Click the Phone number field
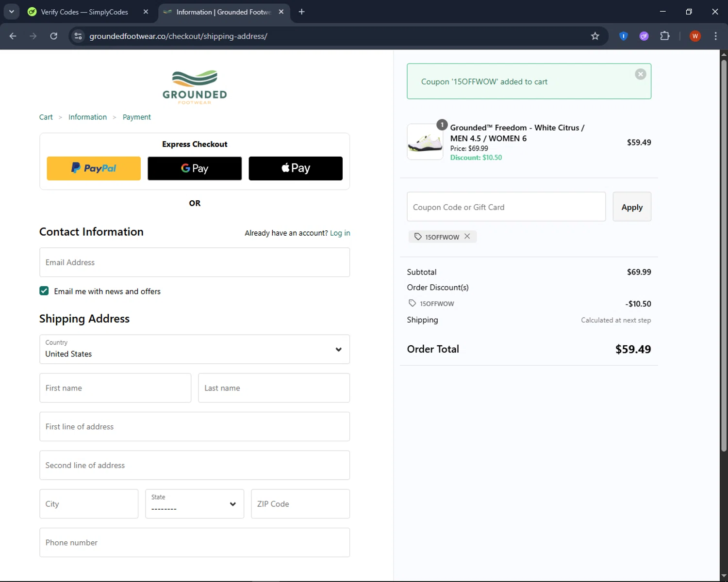 pyautogui.click(x=195, y=543)
